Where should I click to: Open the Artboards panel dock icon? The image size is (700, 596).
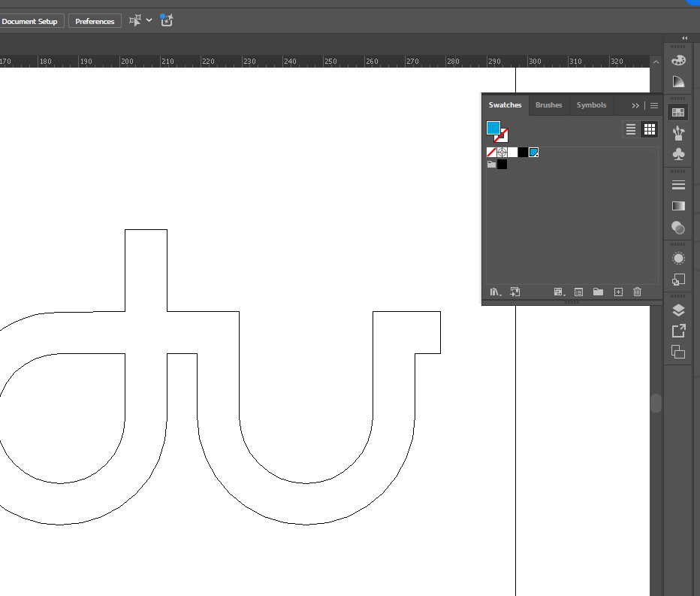678,352
